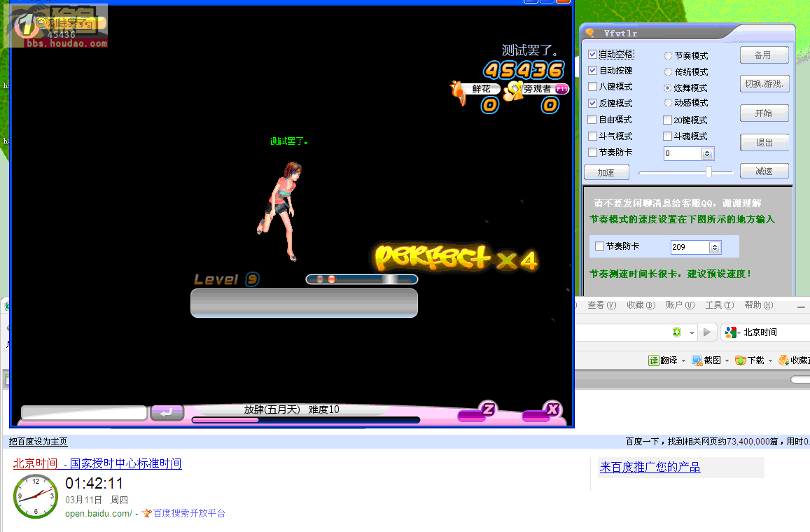810x532 pixels.
Task: Click the spinner arrows of the 0 field
Action: [x=707, y=153]
